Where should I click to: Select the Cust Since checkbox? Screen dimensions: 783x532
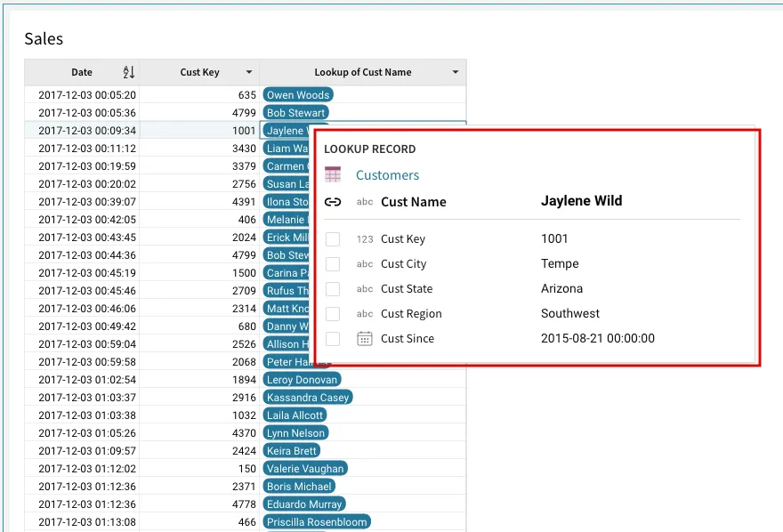coord(333,339)
